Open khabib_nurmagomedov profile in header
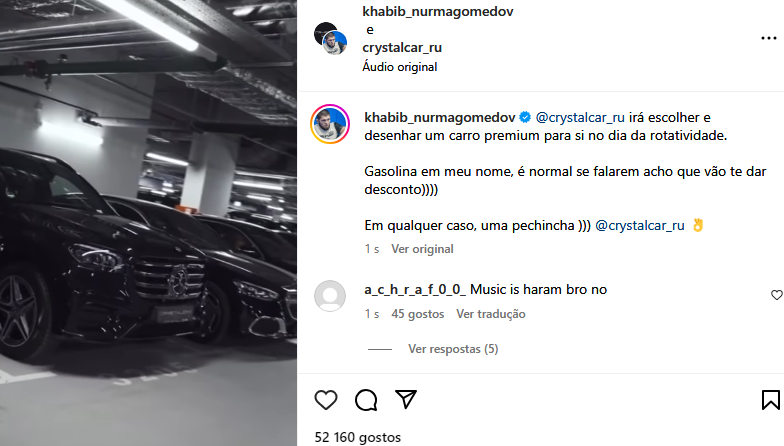 pos(438,12)
